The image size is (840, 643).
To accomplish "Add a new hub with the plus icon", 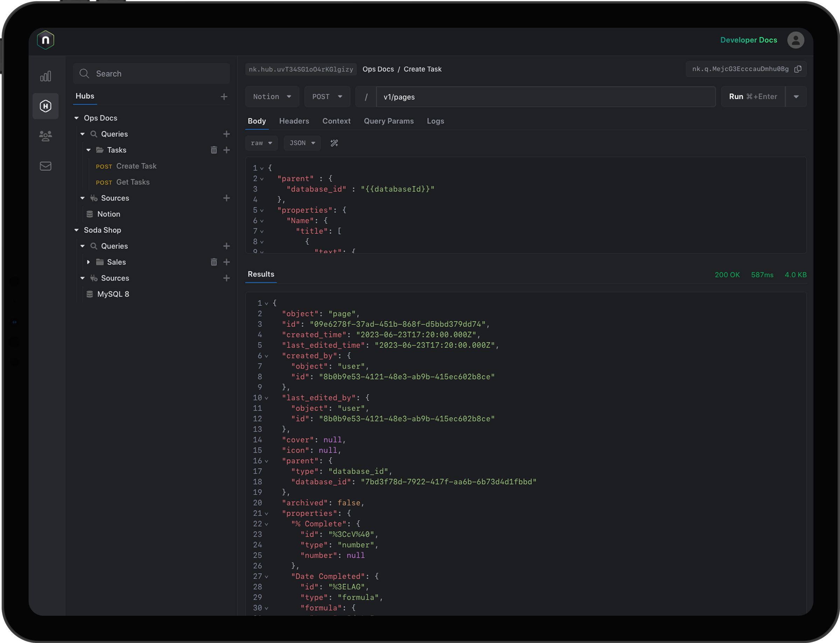I will tap(224, 97).
